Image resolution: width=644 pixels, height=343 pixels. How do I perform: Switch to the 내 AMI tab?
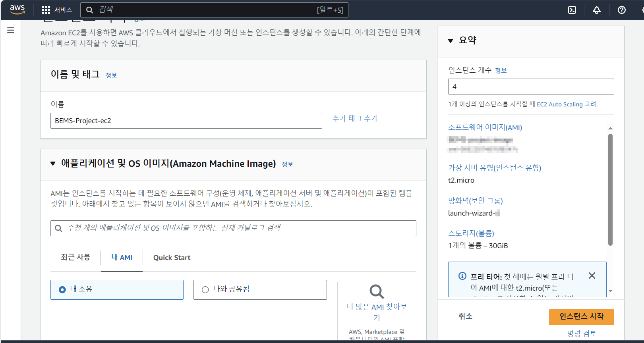(x=122, y=257)
